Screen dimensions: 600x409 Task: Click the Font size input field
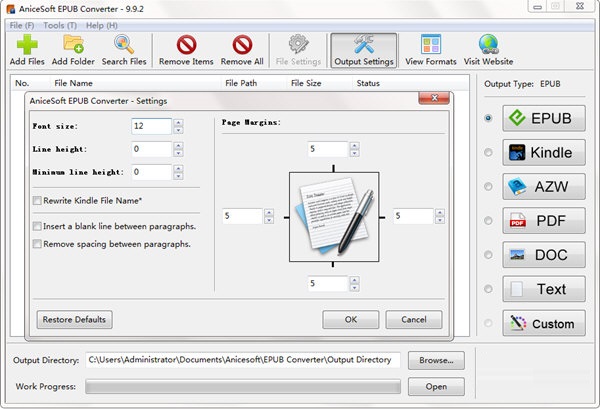(x=152, y=126)
